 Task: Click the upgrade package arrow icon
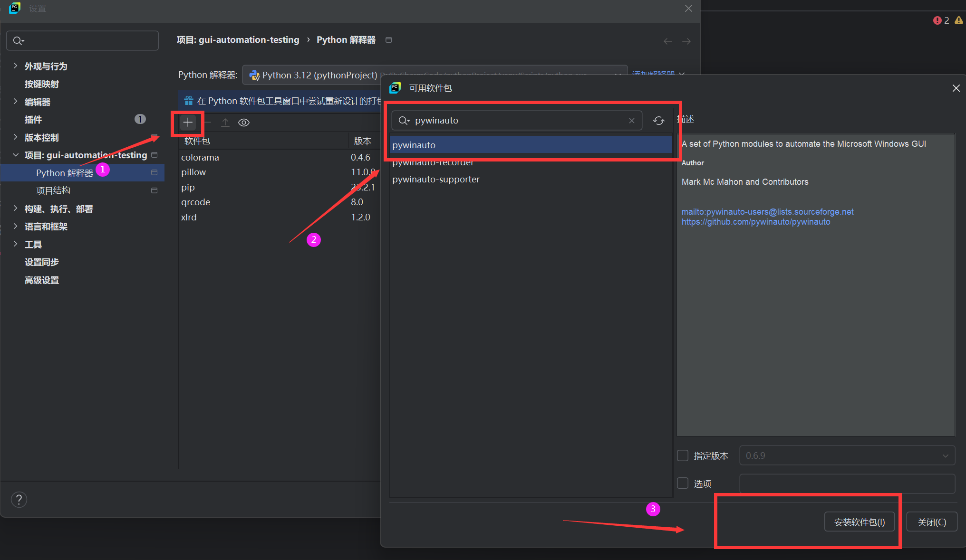point(225,123)
